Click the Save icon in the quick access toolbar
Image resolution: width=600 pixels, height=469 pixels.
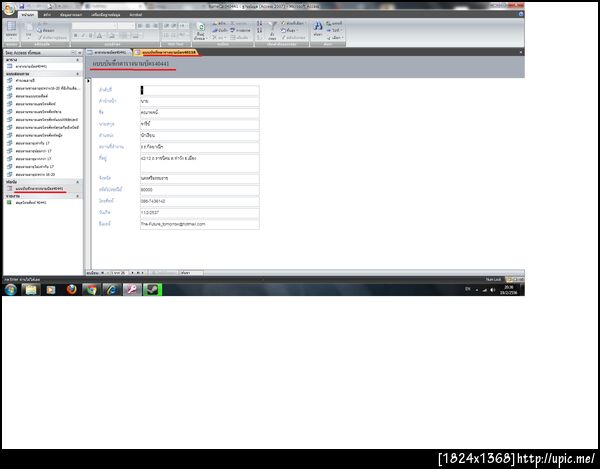(x=22, y=6)
